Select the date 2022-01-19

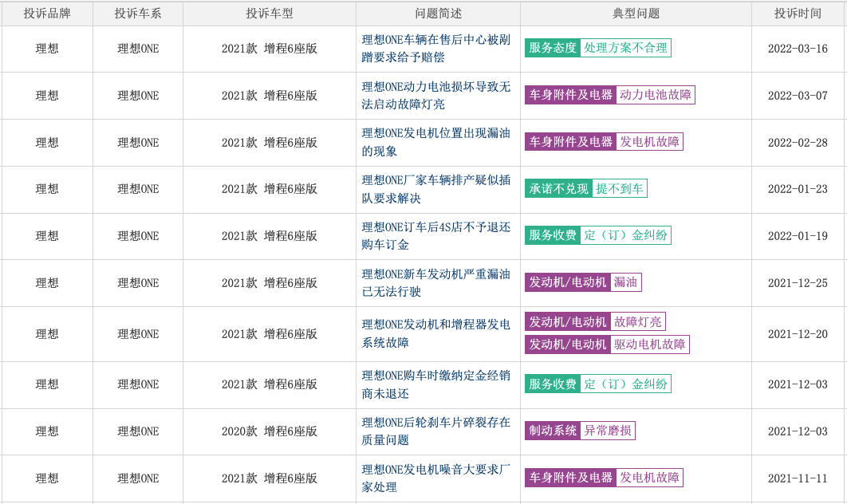tap(798, 236)
